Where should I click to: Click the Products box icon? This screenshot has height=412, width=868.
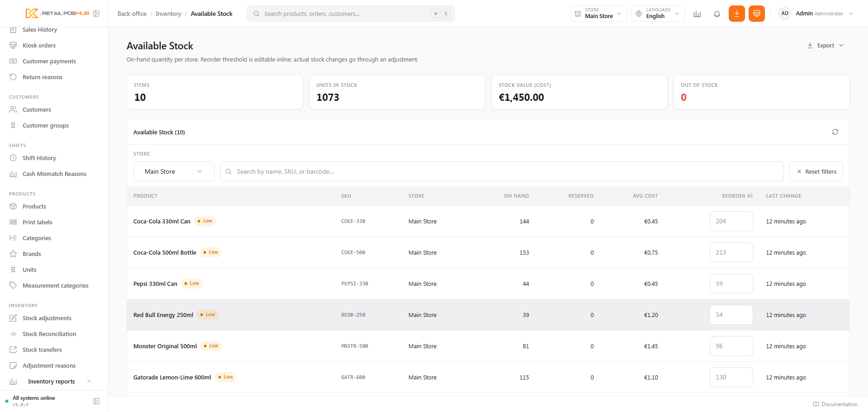[x=13, y=207]
